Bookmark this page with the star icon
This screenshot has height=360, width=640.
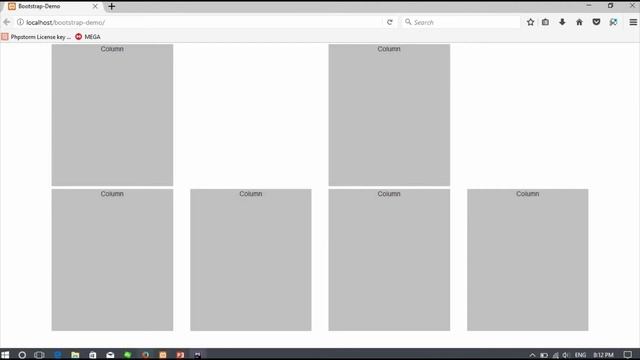[530, 22]
